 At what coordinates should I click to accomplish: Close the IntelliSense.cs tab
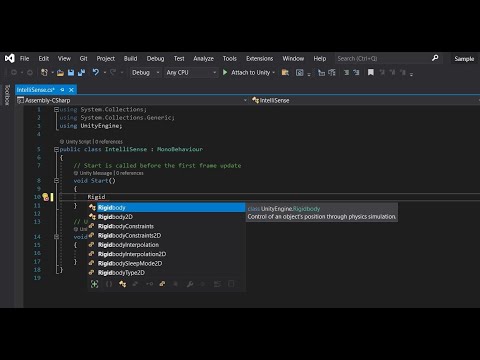tap(71, 90)
